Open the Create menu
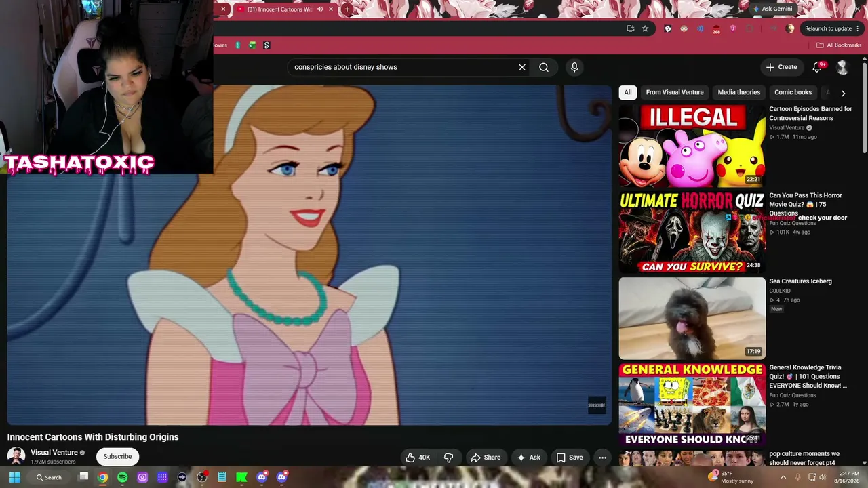The width and height of the screenshot is (868, 488). pos(781,67)
